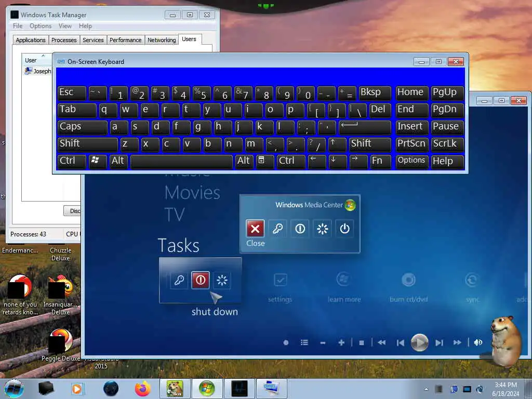Screen dimensions: 532x399
Task: Click Media Center stop button
Action: [362, 343]
